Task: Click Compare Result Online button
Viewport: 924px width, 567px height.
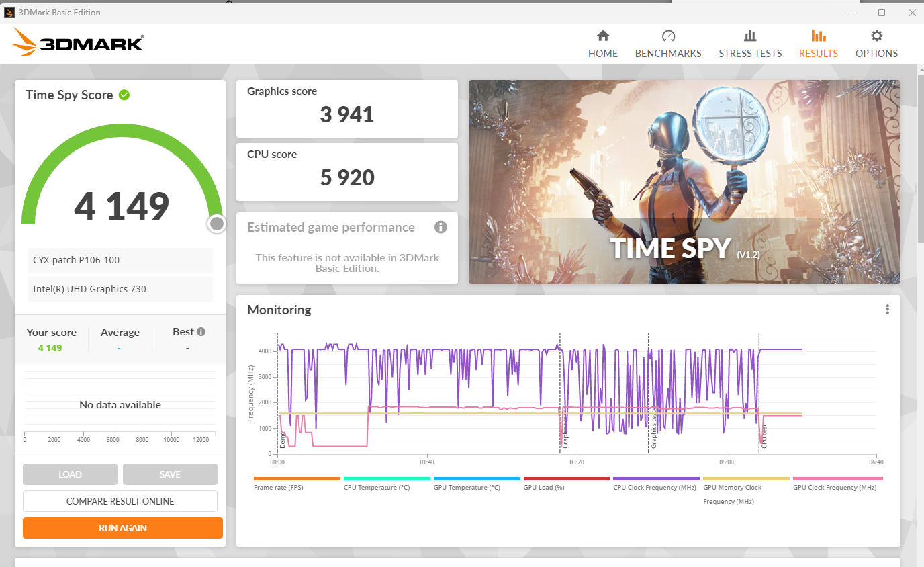Action: [x=120, y=501]
